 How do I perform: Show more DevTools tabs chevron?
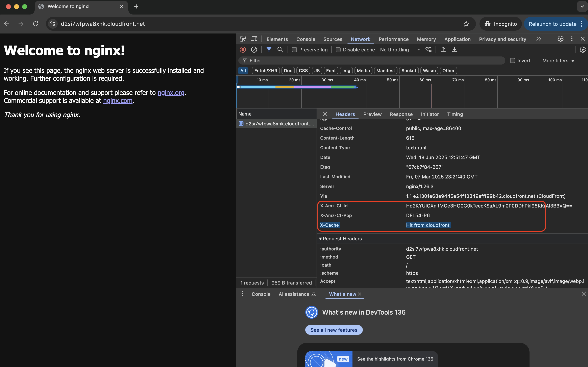tap(539, 39)
